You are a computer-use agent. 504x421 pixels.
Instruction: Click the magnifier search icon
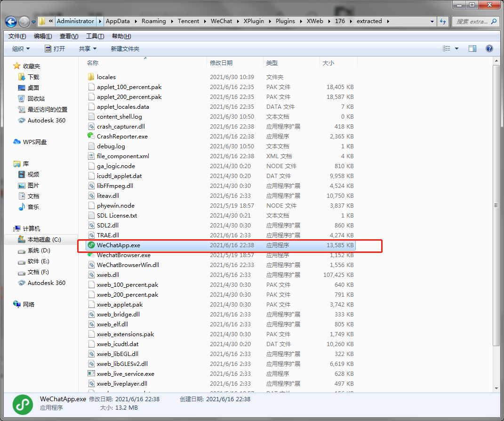pos(495,21)
